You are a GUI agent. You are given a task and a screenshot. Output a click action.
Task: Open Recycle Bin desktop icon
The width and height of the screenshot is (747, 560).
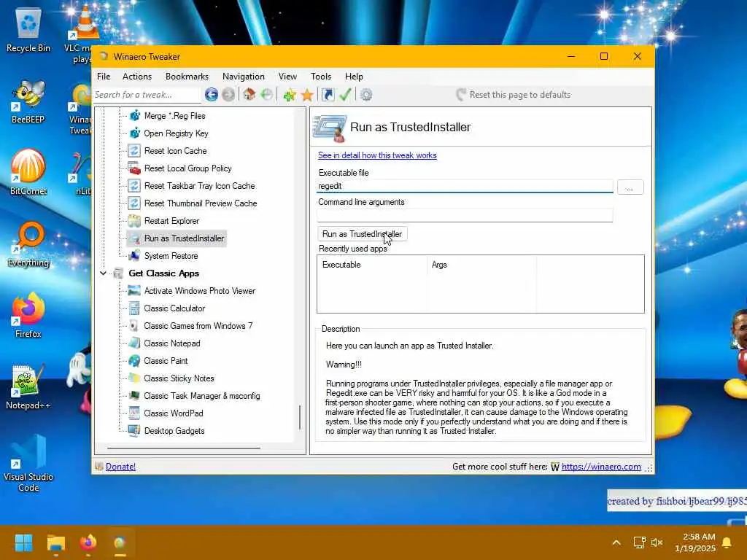pos(28,31)
